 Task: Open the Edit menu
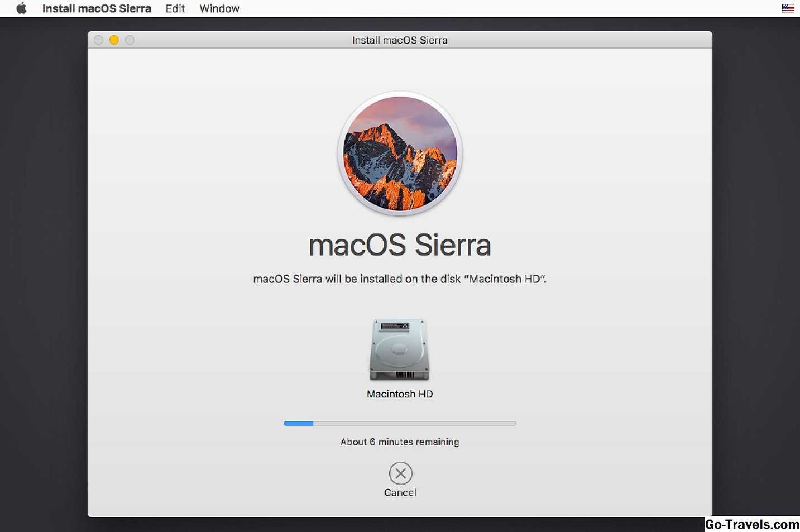[x=175, y=8]
